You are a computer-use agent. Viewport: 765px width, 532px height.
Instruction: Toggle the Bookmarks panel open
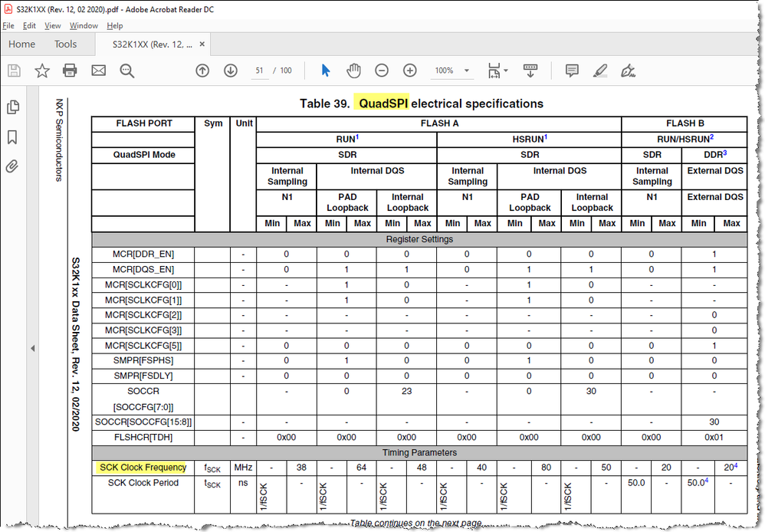pos(13,134)
